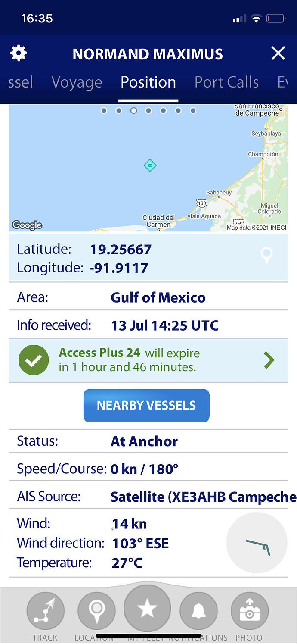Tap the Track icon in bottom bar

point(46,611)
